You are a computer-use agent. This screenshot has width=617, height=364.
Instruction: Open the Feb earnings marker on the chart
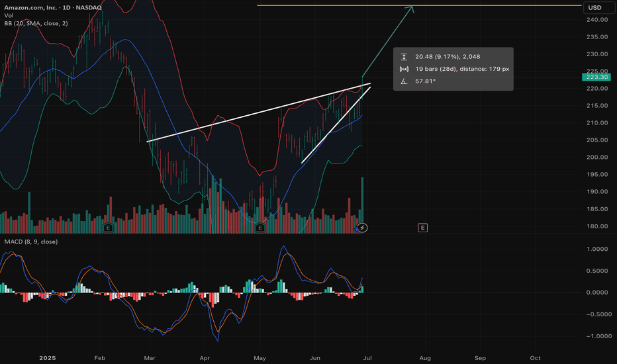pos(108,228)
